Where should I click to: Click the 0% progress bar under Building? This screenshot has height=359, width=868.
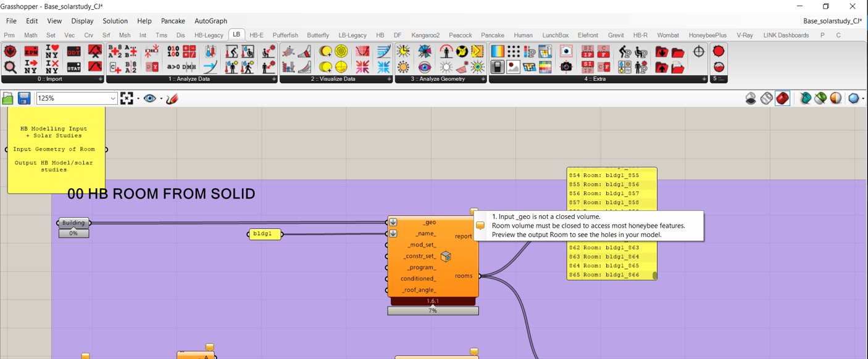tap(73, 233)
